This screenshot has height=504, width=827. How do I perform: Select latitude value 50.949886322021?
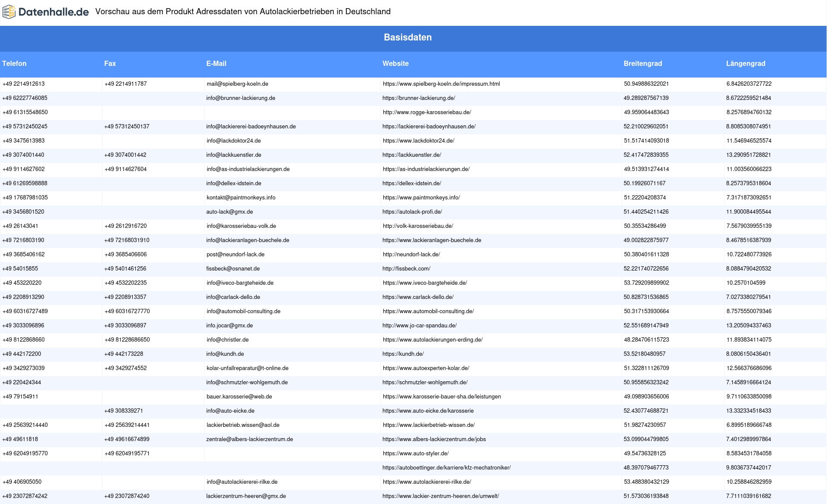(x=646, y=84)
